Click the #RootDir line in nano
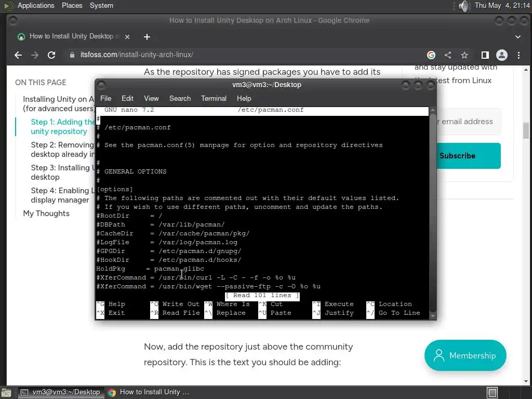The width and height of the screenshot is (532, 399). pyautogui.click(x=129, y=216)
